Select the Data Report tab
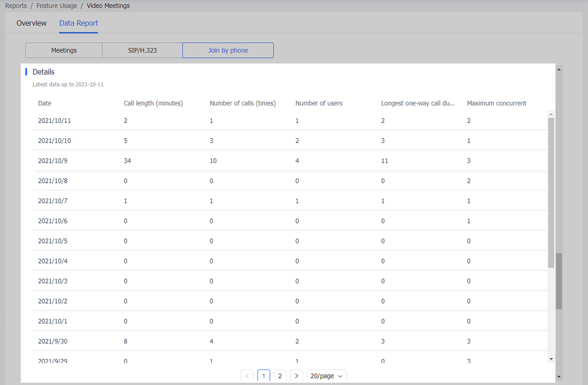588x385 pixels. (x=78, y=23)
